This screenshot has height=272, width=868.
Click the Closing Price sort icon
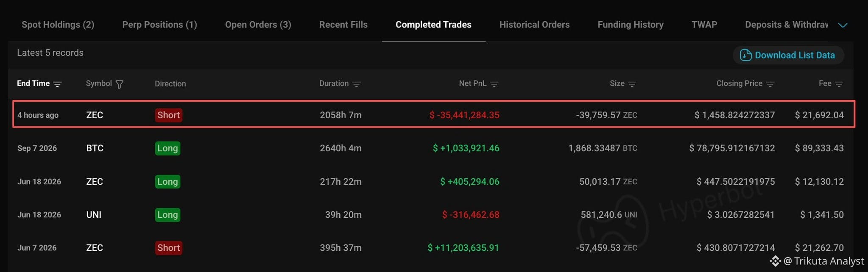(x=770, y=84)
